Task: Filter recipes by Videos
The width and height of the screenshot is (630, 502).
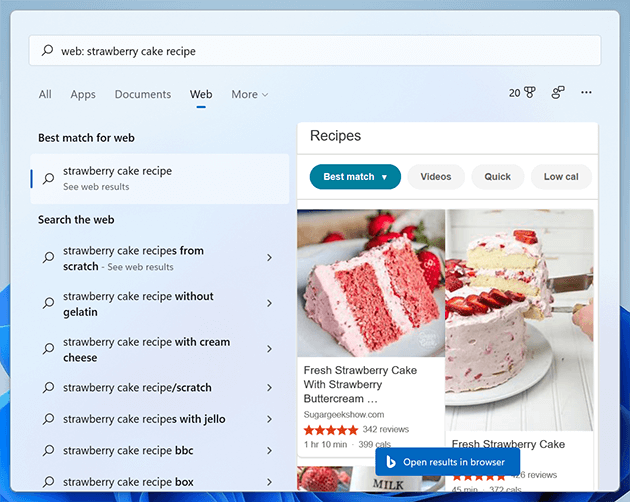Action: (x=435, y=177)
